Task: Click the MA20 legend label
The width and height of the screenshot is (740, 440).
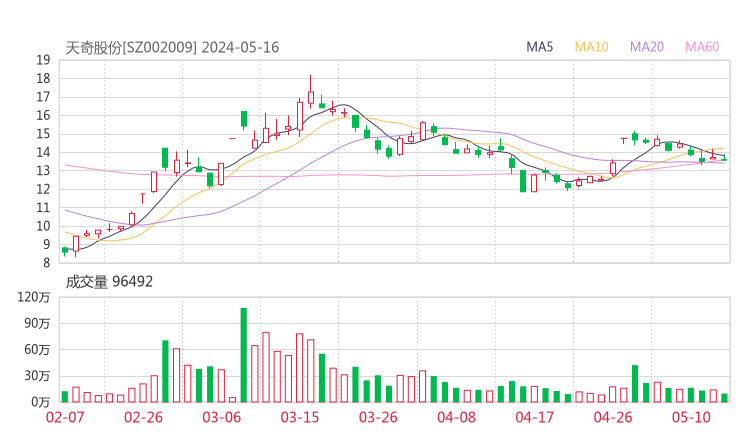Action: [647, 47]
